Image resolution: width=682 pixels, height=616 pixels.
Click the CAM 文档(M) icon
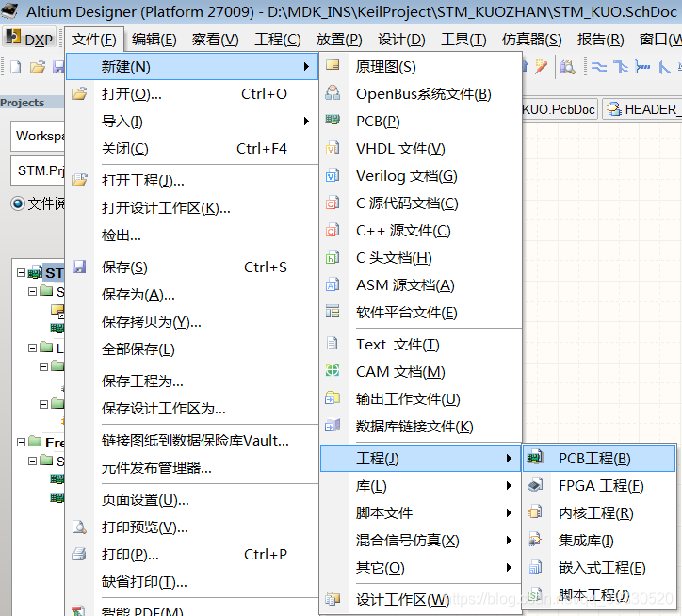333,370
